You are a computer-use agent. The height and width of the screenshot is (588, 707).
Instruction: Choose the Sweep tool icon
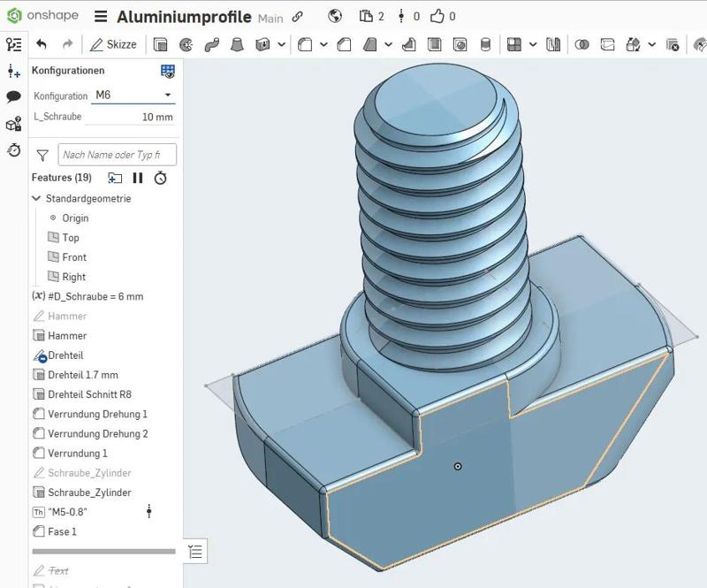coord(211,44)
